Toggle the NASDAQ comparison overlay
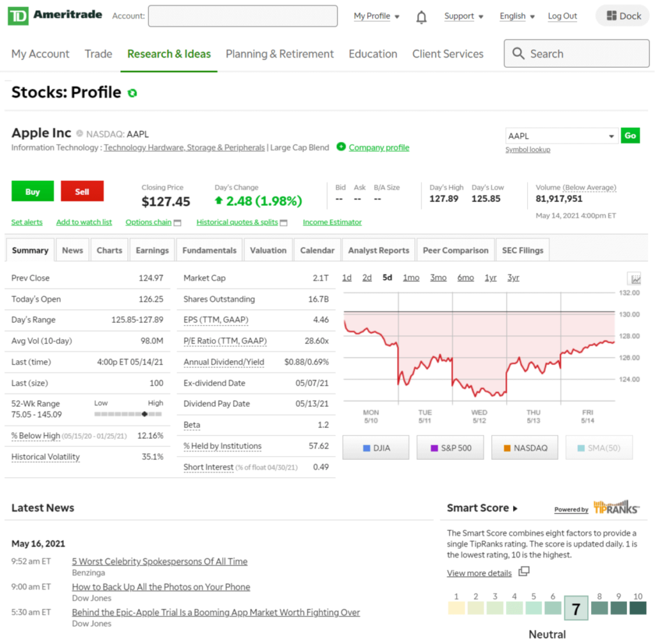 525,448
